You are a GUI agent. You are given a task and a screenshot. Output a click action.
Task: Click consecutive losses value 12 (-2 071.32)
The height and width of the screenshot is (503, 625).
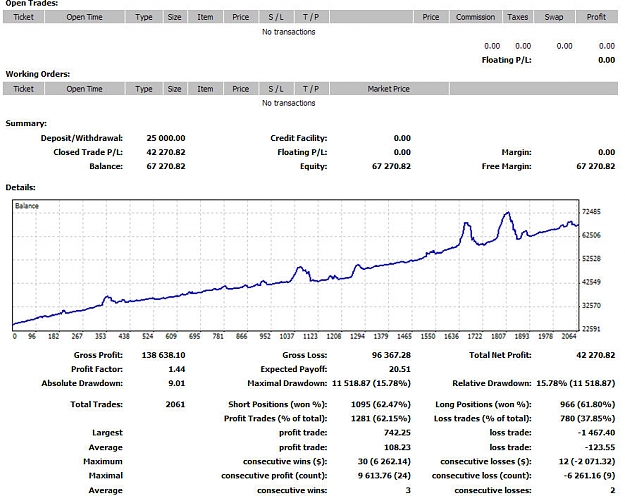coord(587,462)
